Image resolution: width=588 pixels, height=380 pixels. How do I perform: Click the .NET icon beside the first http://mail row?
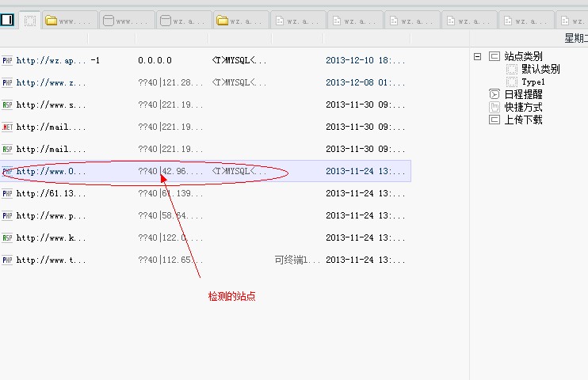(x=7, y=127)
